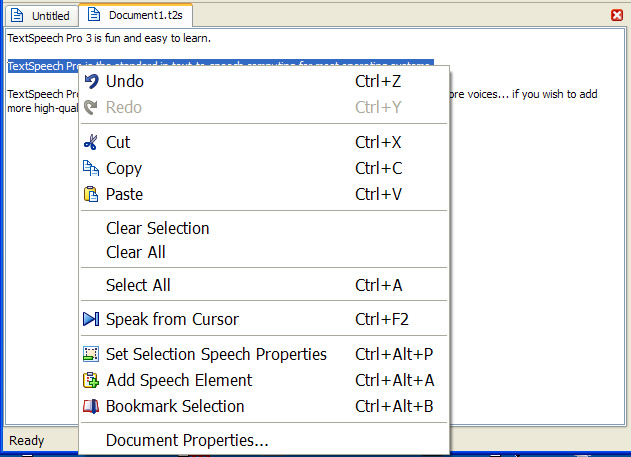Click the Ctrl+F2 shortcut text
Image resolution: width=631 pixels, height=457 pixels.
pyautogui.click(x=382, y=319)
